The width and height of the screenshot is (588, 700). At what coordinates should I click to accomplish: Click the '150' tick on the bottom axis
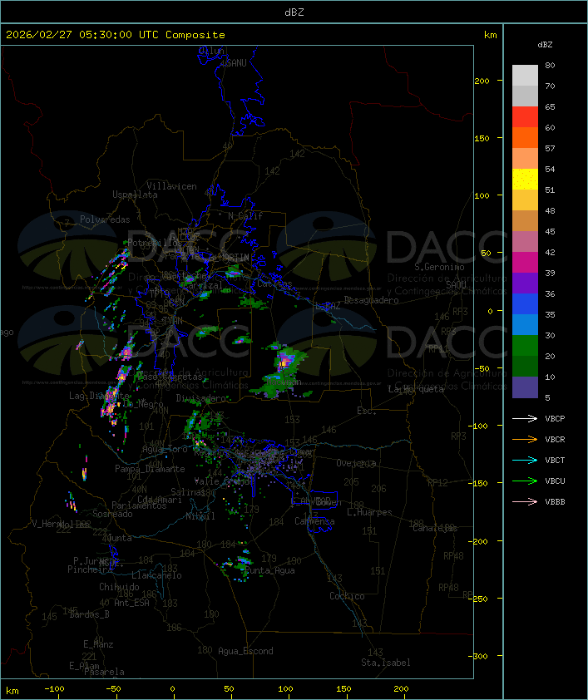tap(343, 689)
